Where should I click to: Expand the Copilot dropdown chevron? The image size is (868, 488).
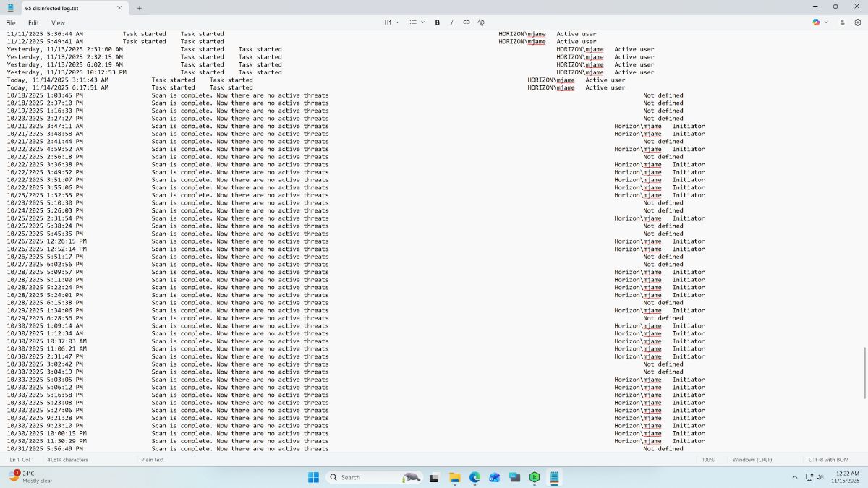826,22
